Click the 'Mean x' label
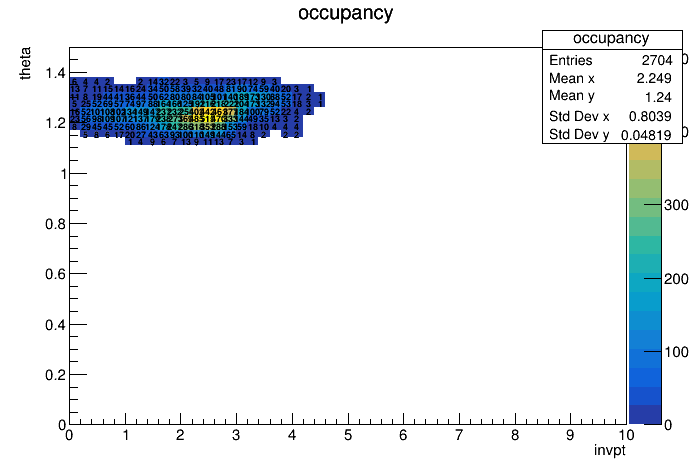Screen dimensions: 696x472 572,79
